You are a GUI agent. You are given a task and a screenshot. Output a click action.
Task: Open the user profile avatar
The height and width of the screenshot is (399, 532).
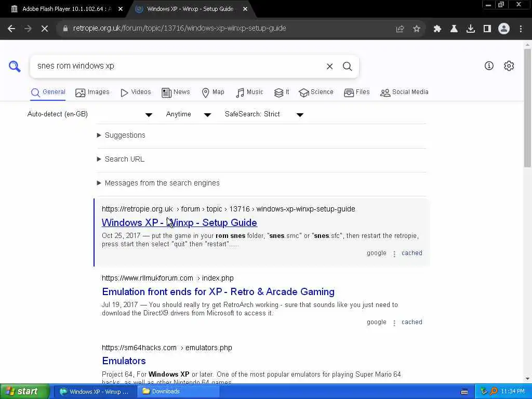504,29
